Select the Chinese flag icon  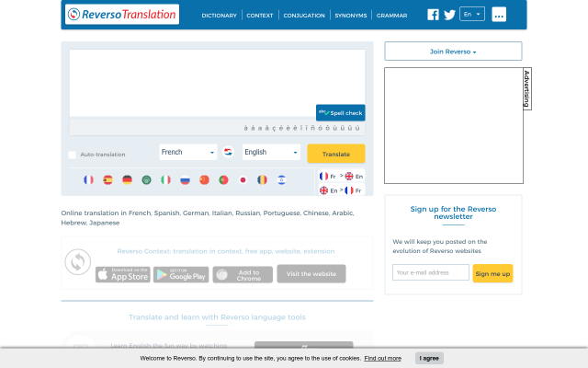204,180
